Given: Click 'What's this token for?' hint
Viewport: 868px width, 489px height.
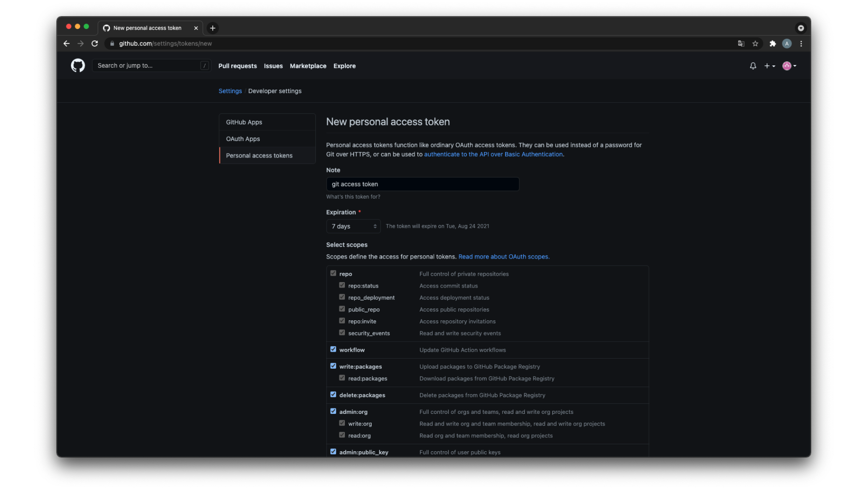Looking at the screenshot, I should click(353, 197).
